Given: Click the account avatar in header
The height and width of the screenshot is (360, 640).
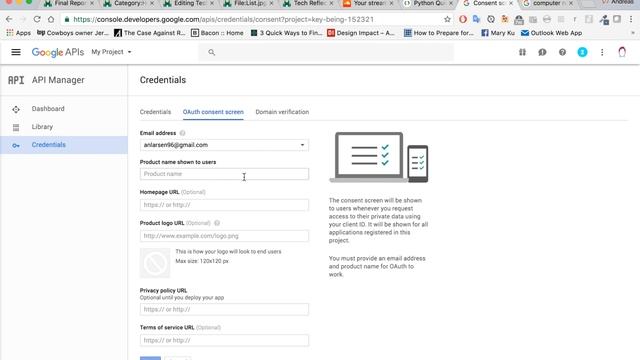Looking at the screenshot, I should (x=622, y=52).
